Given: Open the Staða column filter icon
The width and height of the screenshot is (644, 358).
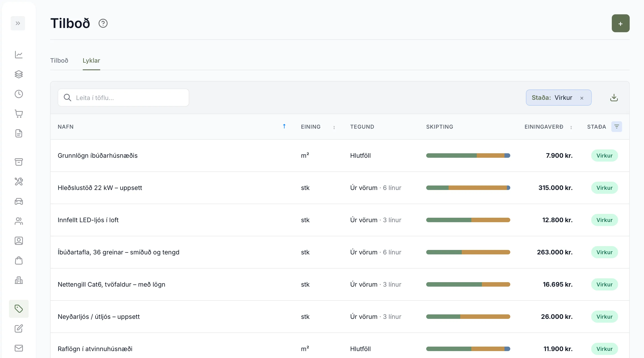Looking at the screenshot, I should (x=616, y=127).
